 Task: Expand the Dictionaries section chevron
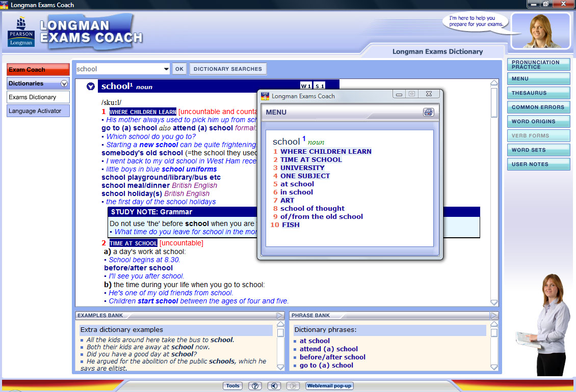[x=64, y=83]
